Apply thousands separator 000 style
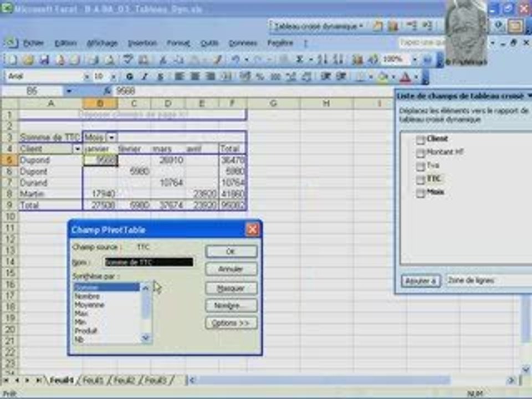 [275, 76]
